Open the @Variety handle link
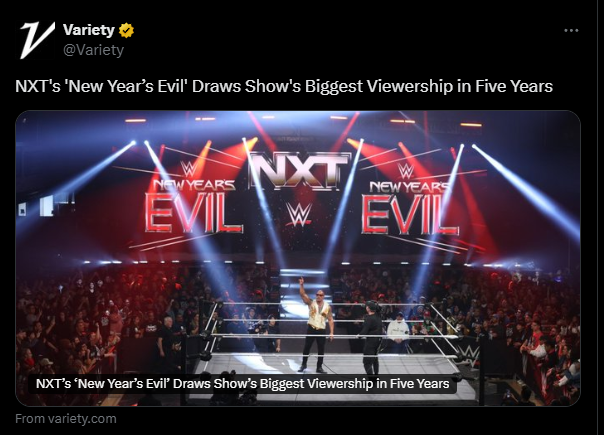 pyautogui.click(x=93, y=50)
